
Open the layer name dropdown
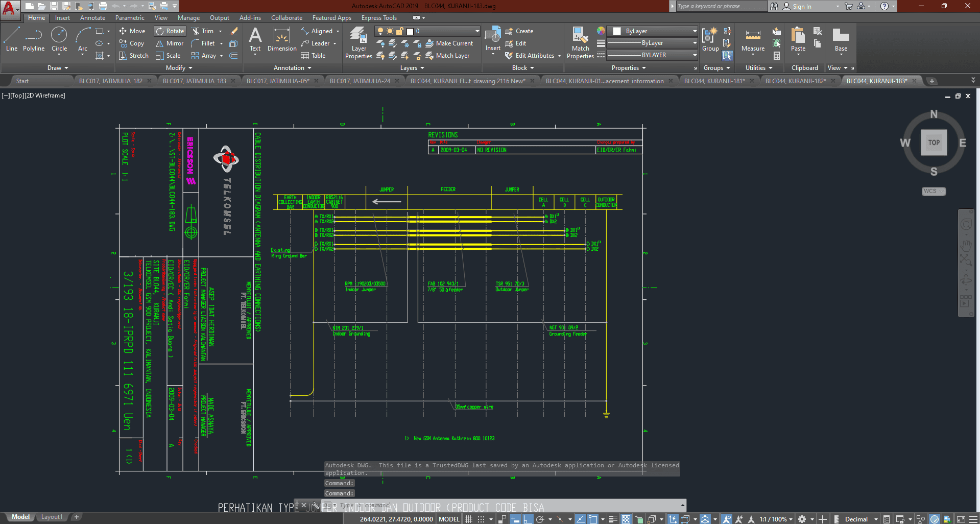(x=477, y=31)
